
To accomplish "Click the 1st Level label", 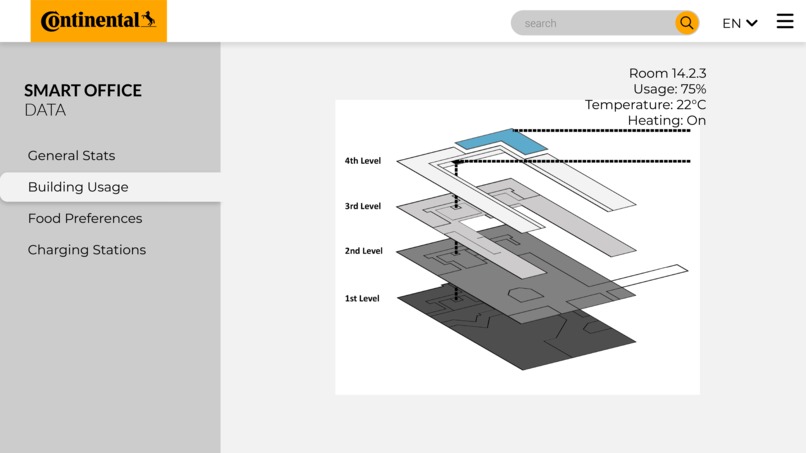I will (x=362, y=298).
